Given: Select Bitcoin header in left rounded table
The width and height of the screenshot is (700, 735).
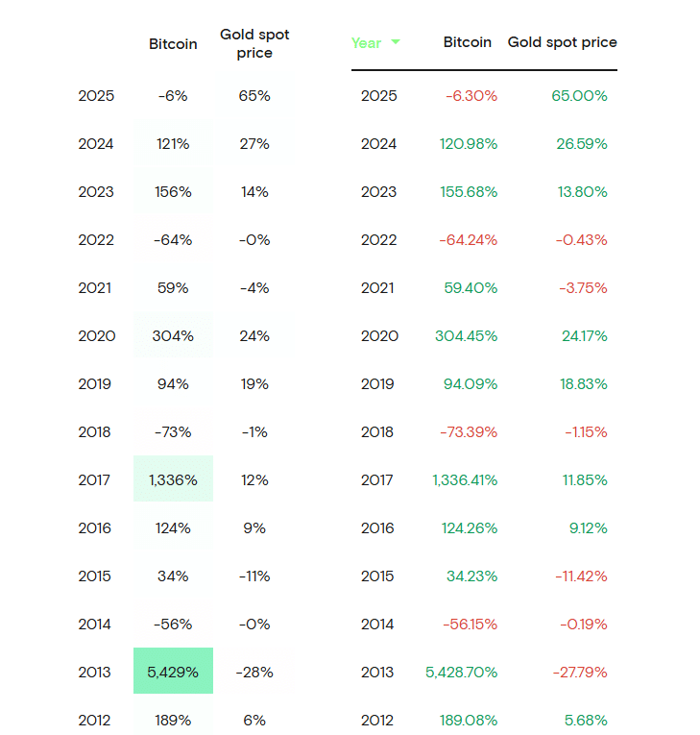Looking at the screenshot, I should click(173, 44).
